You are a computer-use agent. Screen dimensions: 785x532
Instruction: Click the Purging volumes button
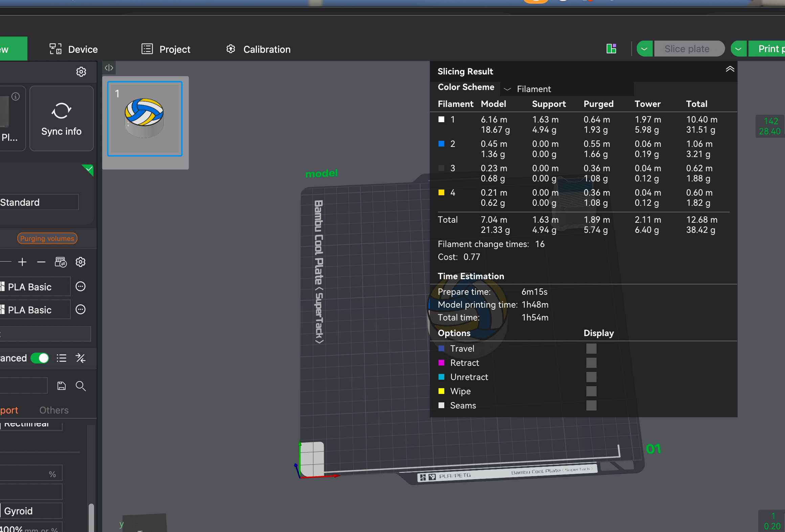(x=47, y=238)
